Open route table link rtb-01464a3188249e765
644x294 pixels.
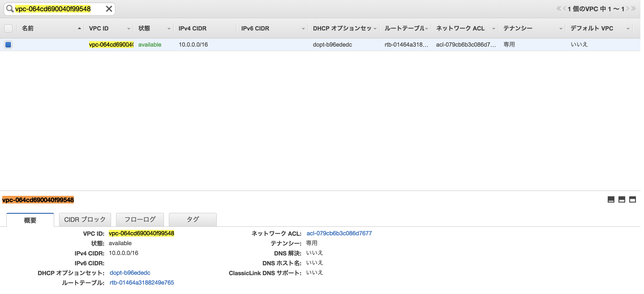(x=142, y=283)
